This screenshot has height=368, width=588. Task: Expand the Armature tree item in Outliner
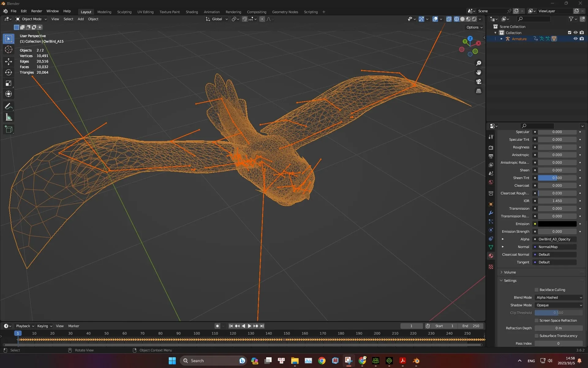[x=501, y=39]
